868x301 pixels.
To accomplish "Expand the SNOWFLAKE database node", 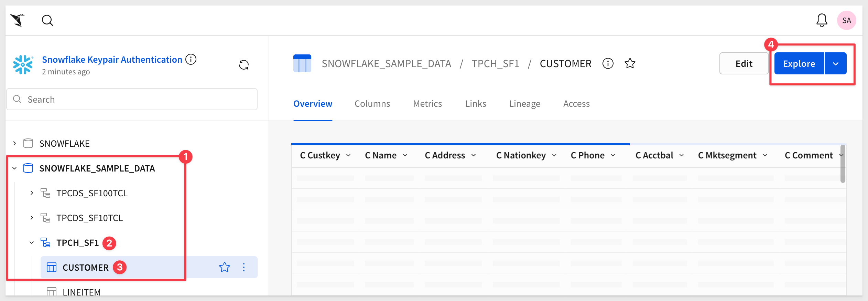I will (14, 143).
